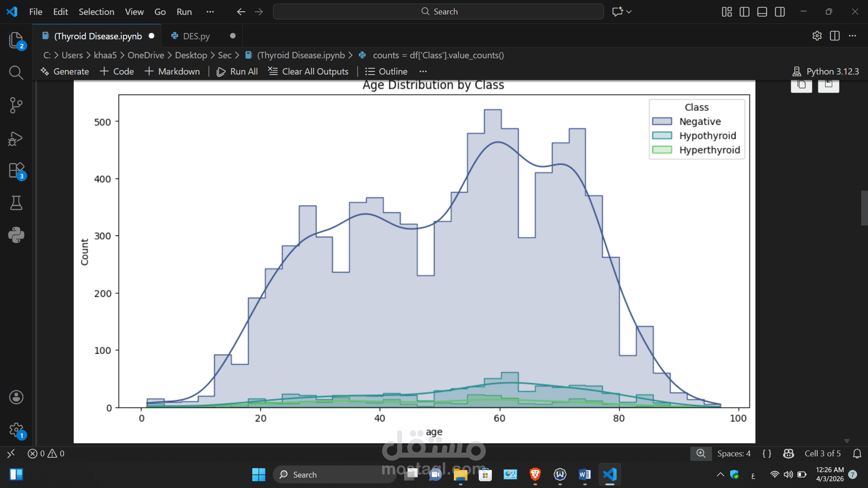This screenshot has width=868, height=488.
Task: Open the Accounts icon in activity bar
Action: tap(16, 397)
